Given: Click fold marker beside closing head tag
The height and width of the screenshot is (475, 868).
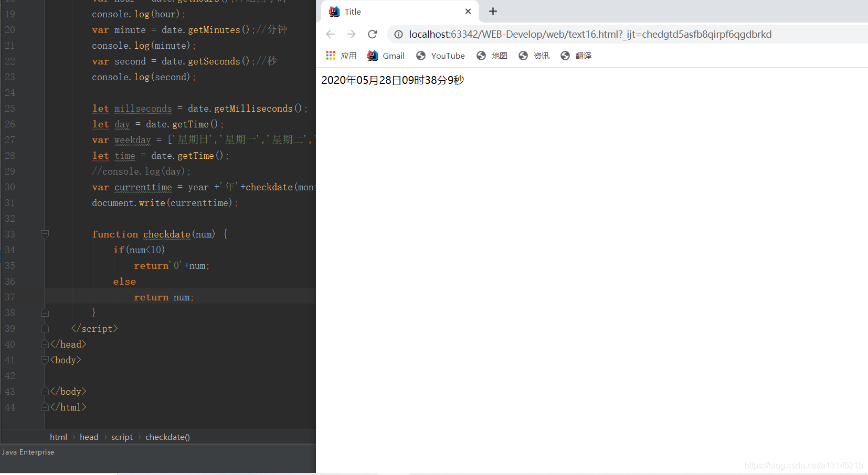Looking at the screenshot, I should pos(45,344).
